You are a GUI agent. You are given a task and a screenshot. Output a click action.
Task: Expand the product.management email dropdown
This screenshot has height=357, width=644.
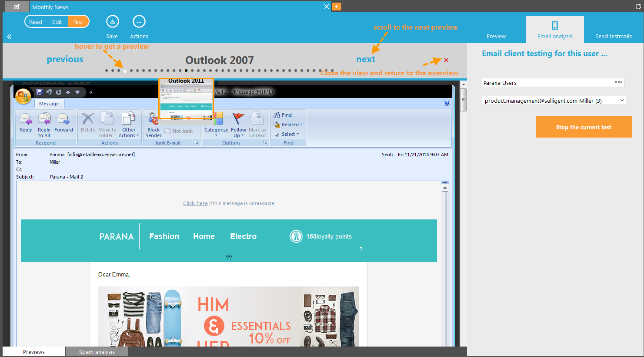pyautogui.click(x=622, y=101)
